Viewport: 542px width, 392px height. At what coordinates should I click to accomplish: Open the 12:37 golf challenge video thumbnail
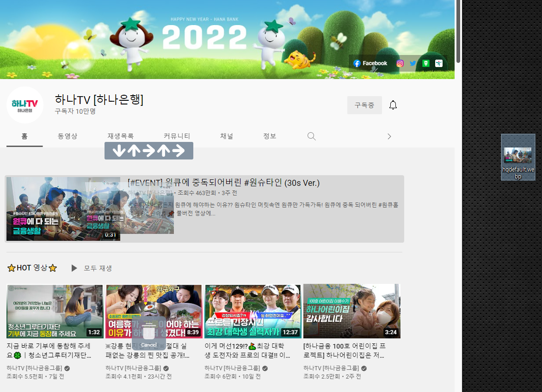[253, 311]
